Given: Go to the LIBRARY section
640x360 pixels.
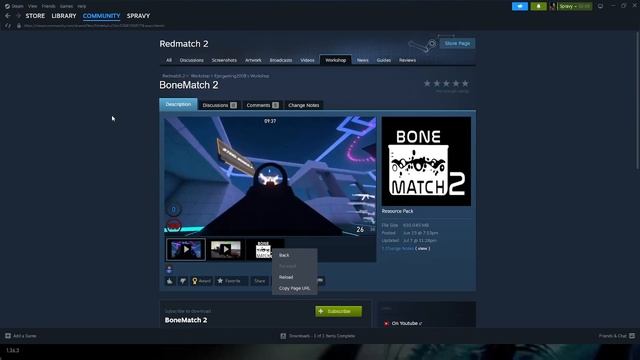Looking at the screenshot, I should pyautogui.click(x=64, y=16).
